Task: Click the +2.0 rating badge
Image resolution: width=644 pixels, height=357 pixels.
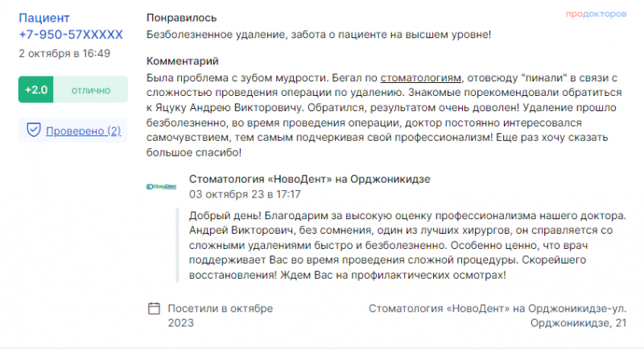Action: pyautogui.click(x=36, y=89)
